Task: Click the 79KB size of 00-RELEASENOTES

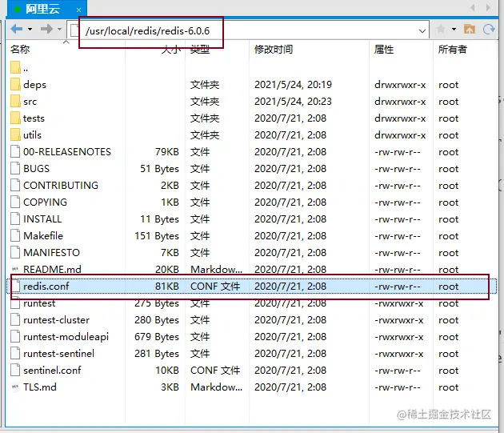Action: pyautogui.click(x=167, y=151)
